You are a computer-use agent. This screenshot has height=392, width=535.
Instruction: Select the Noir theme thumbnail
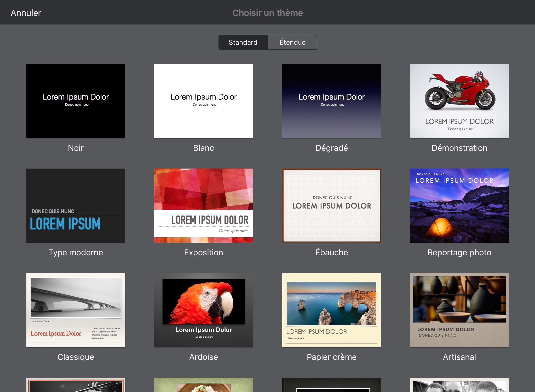click(x=76, y=101)
